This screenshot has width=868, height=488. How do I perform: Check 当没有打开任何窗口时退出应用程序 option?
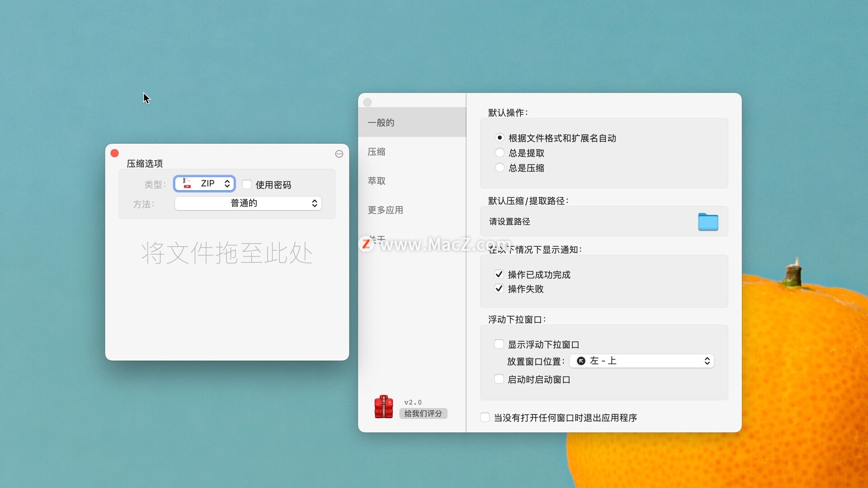click(x=485, y=418)
